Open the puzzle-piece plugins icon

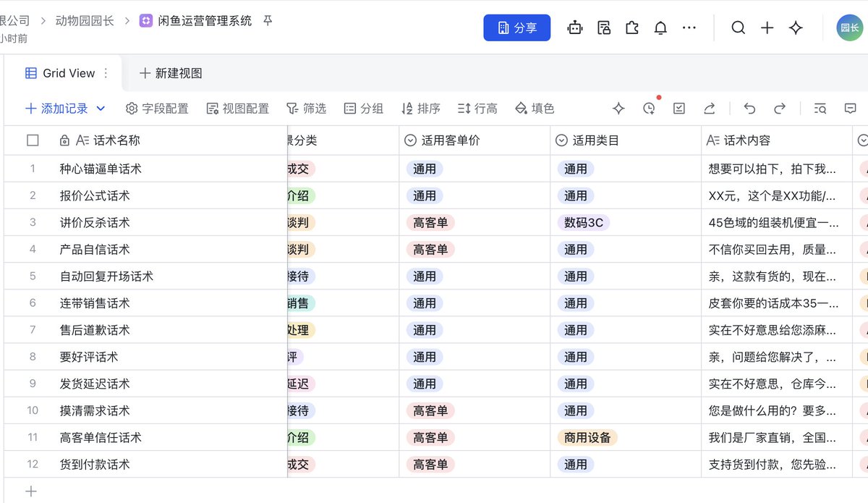[632, 28]
